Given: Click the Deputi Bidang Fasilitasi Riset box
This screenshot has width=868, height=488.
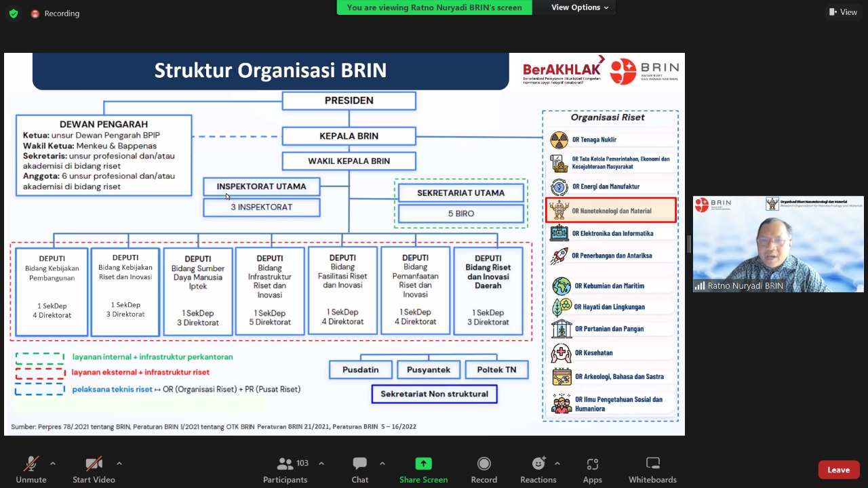Looking at the screenshot, I should [x=342, y=291].
